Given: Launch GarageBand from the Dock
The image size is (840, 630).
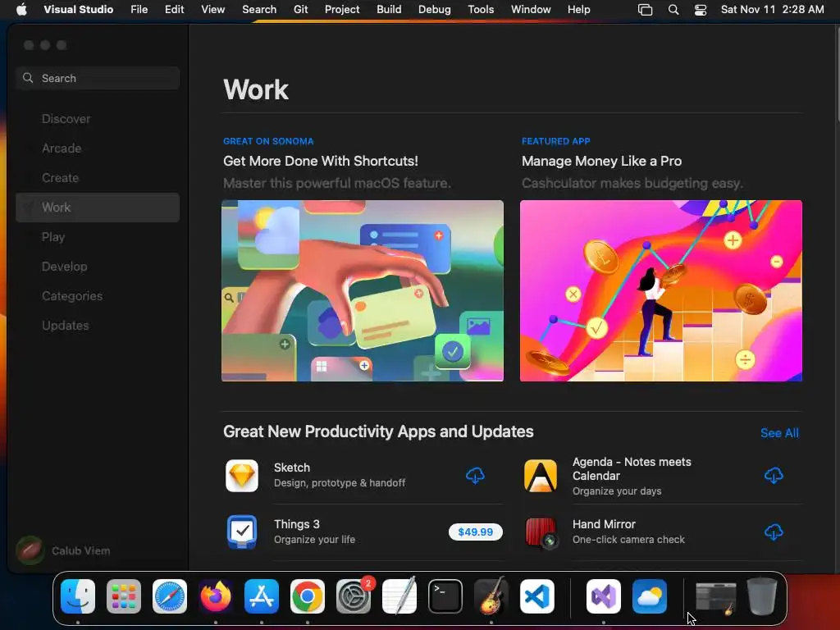Looking at the screenshot, I should click(x=491, y=596).
